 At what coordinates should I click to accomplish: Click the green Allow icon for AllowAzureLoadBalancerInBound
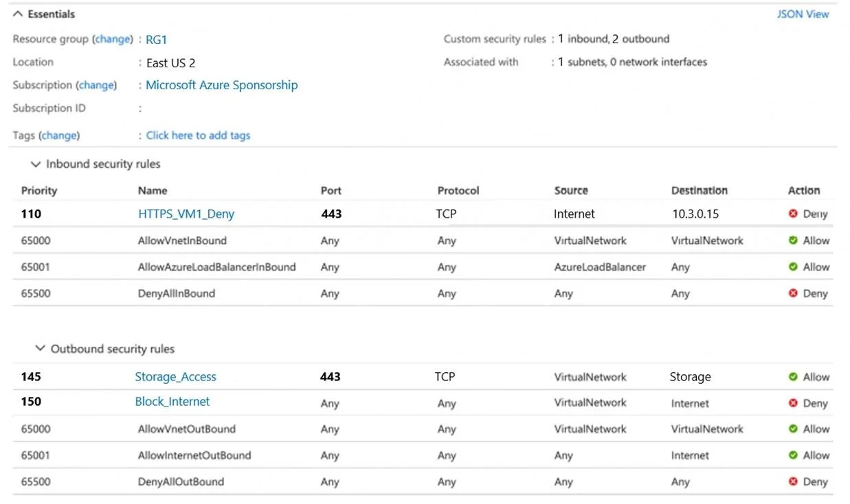click(x=793, y=266)
